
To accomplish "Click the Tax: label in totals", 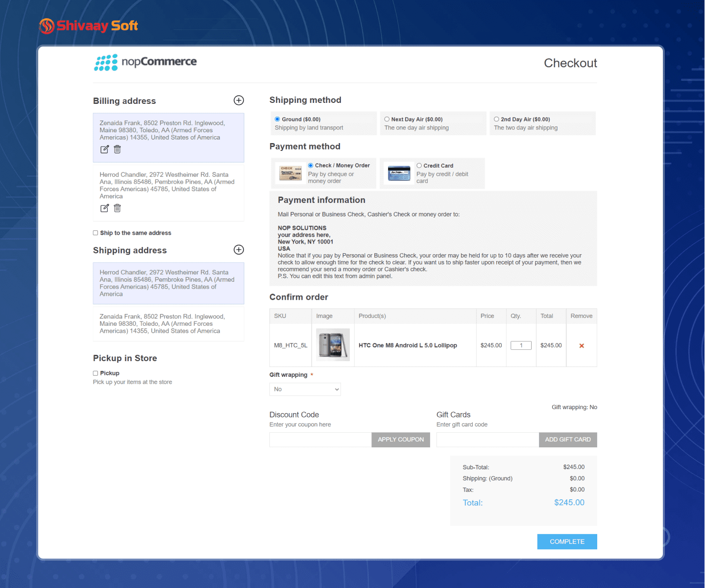I will point(468,490).
